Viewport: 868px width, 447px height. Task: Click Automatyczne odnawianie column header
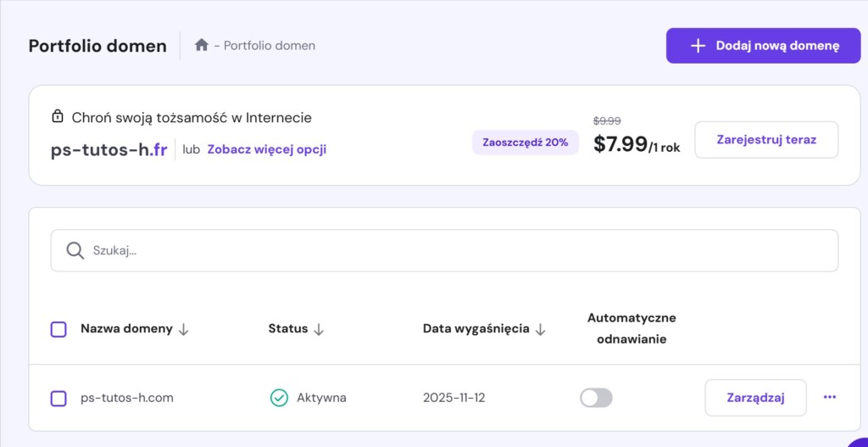click(x=632, y=328)
